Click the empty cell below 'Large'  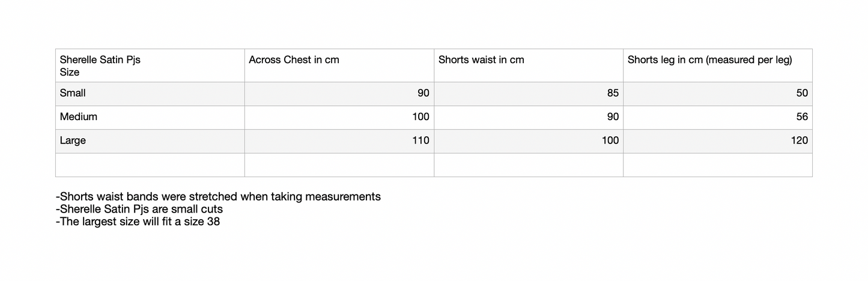pos(150,165)
